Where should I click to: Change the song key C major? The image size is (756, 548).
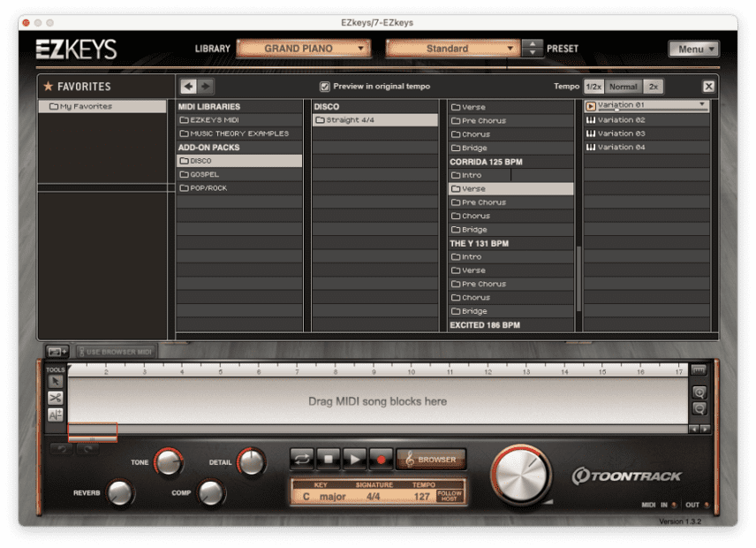pyautogui.click(x=324, y=497)
